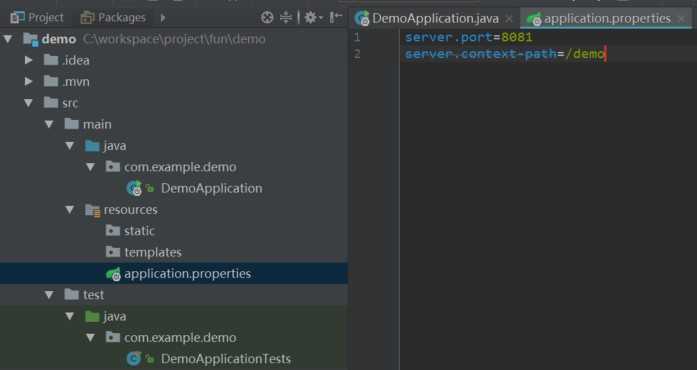Click the DemoApplicationTests class icon
The width and height of the screenshot is (697, 370).
(133, 358)
